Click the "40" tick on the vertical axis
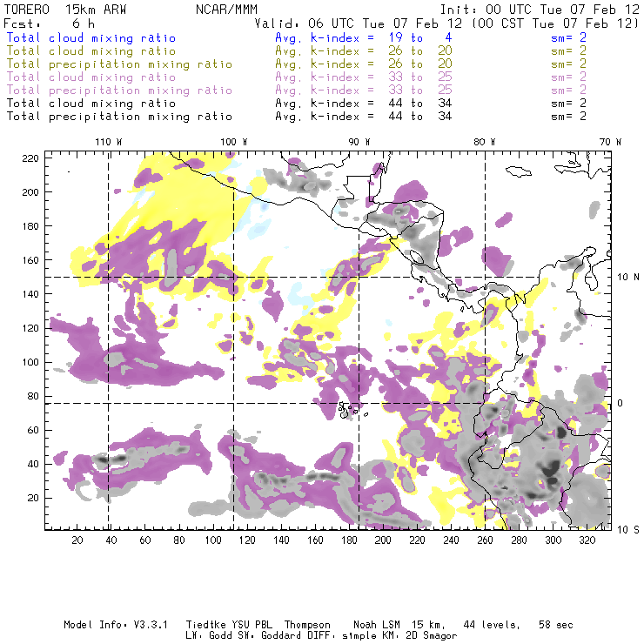 tap(33, 464)
